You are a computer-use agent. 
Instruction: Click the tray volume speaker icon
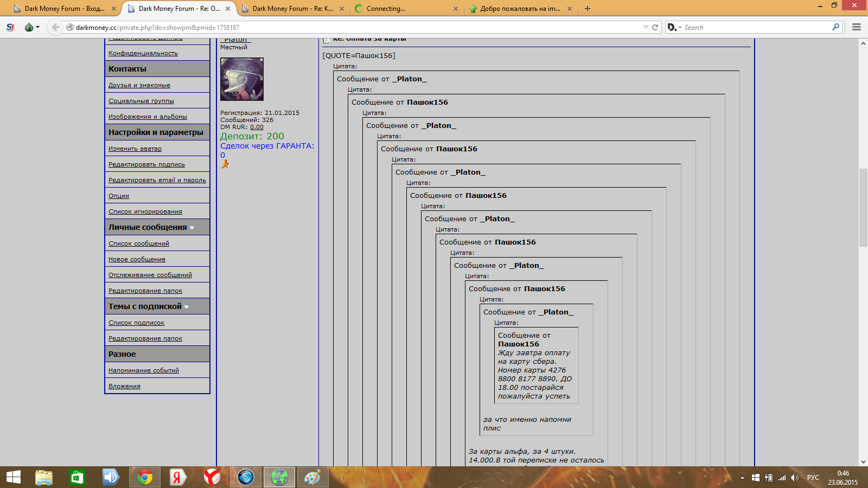(795, 478)
